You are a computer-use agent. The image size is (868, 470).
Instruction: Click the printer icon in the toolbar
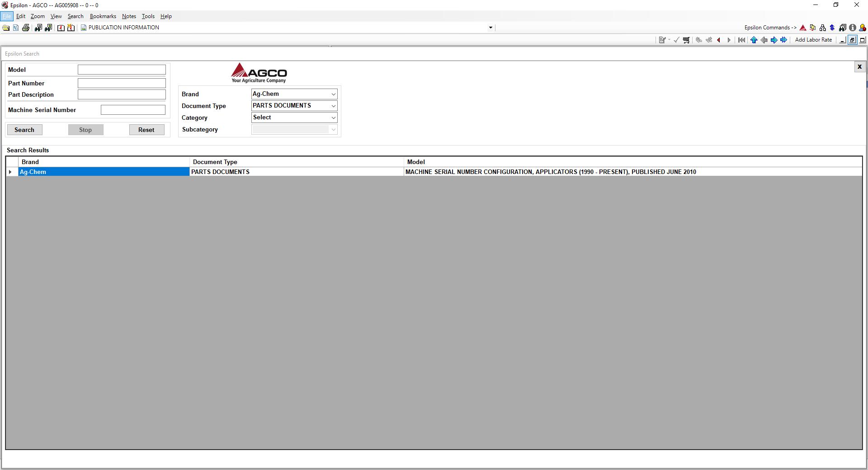[x=26, y=28]
